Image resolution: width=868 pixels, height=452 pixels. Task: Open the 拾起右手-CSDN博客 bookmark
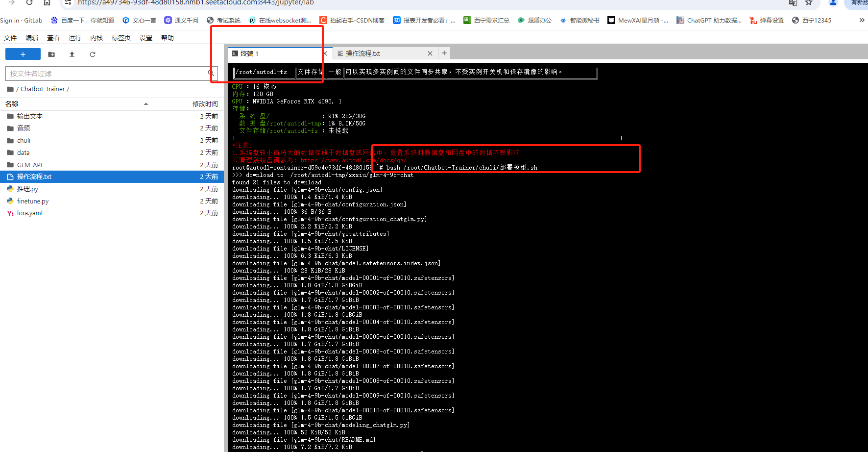352,20
